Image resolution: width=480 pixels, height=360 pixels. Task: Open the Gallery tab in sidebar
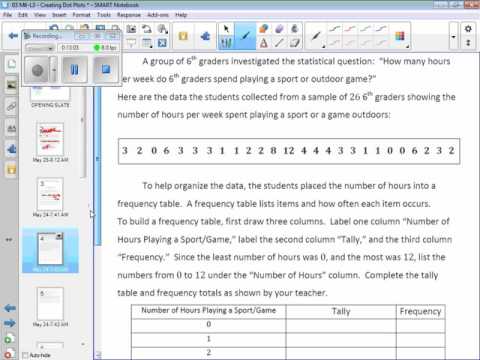click(11, 85)
